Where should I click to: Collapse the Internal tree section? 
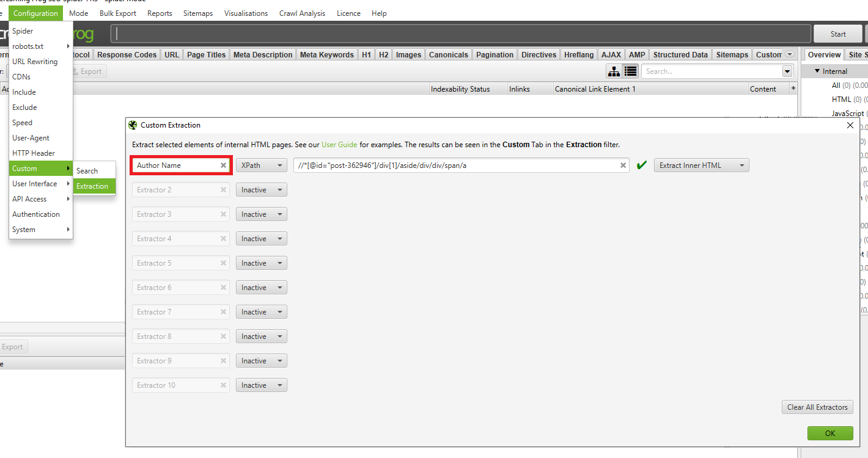pyautogui.click(x=817, y=71)
